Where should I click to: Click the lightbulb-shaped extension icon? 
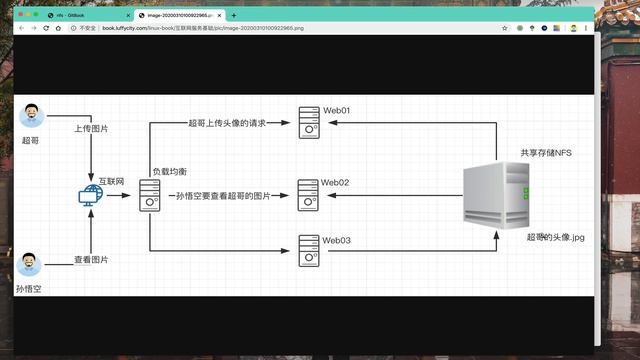tap(532, 28)
